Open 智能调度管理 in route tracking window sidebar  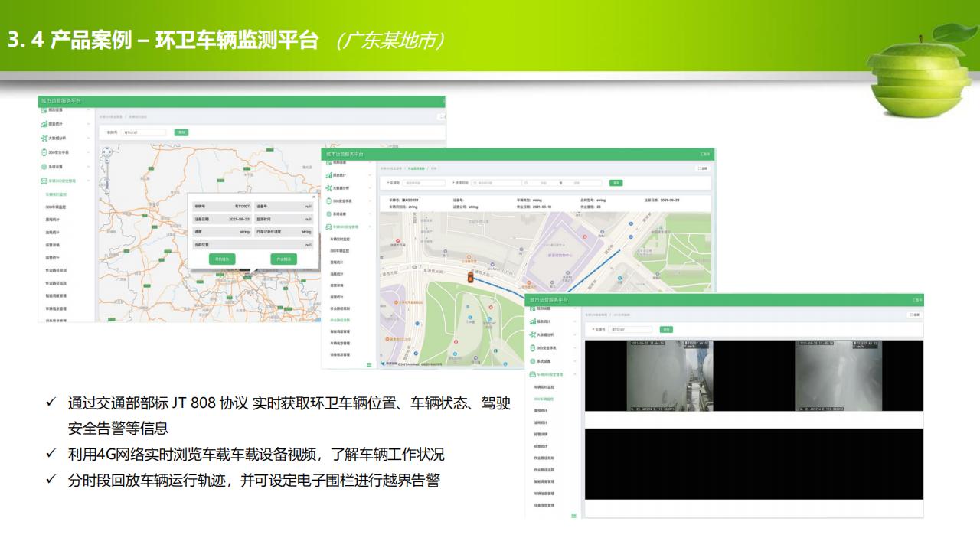(x=340, y=331)
